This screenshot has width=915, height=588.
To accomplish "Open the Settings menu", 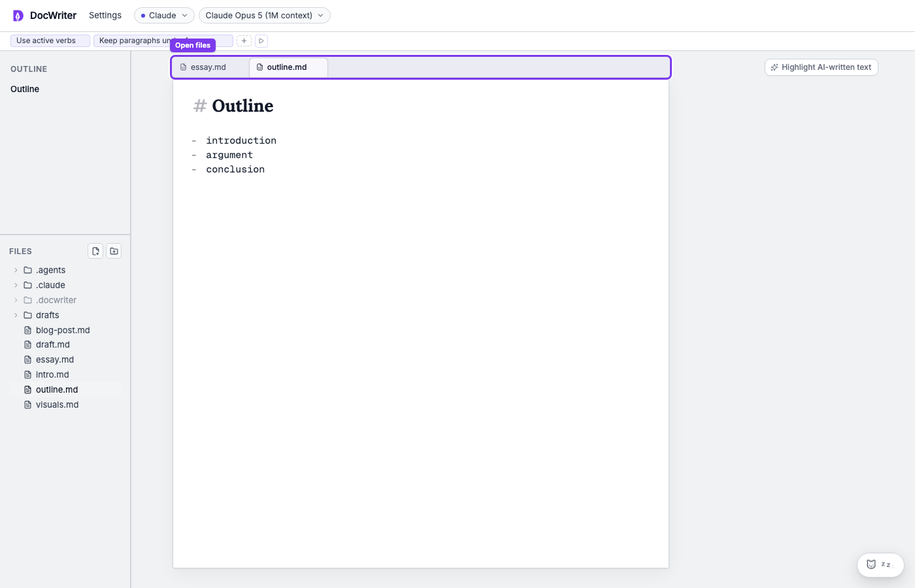I will pyautogui.click(x=105, y=15).
